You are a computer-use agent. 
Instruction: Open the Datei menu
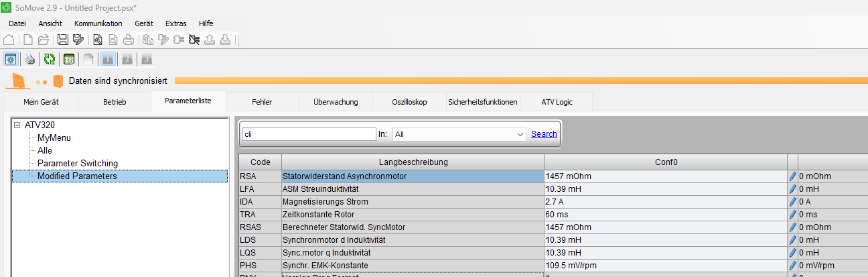point(17,23)
